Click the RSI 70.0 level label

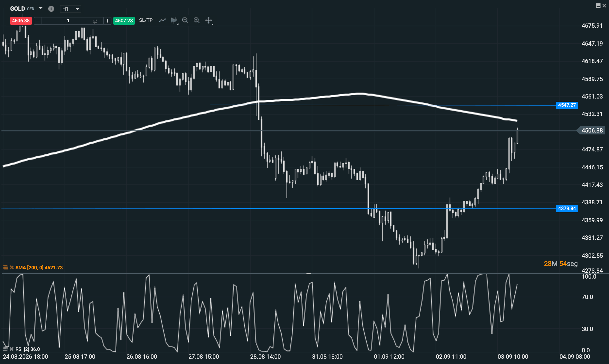tap(587, 297)
